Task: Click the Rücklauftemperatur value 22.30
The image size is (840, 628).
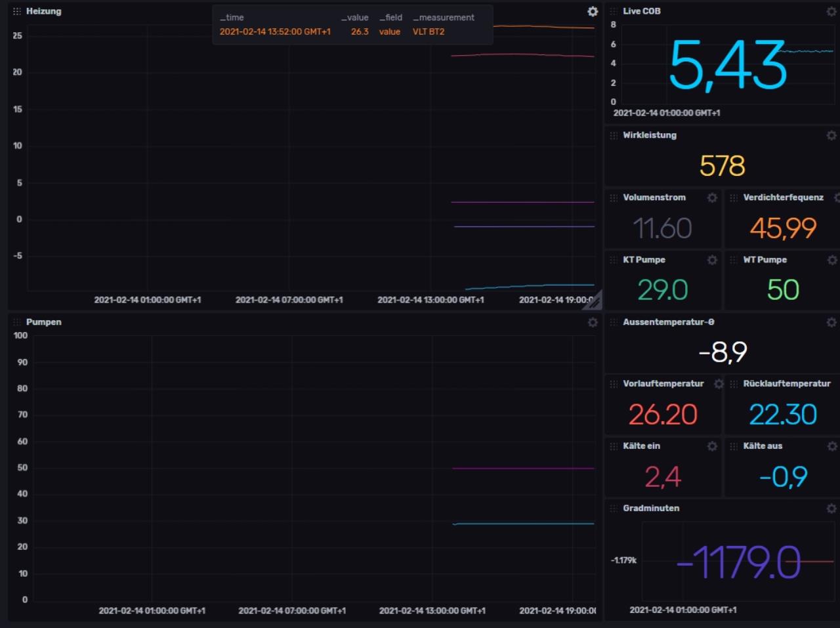Action: click(x=783, y=415)
